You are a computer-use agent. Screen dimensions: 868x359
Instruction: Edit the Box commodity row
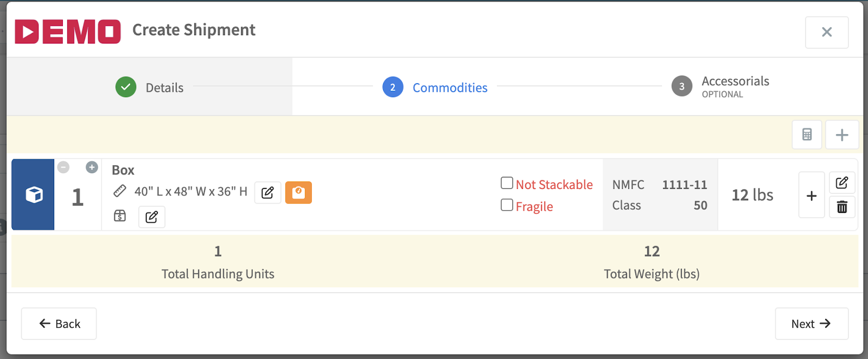(x=842, y=182)
